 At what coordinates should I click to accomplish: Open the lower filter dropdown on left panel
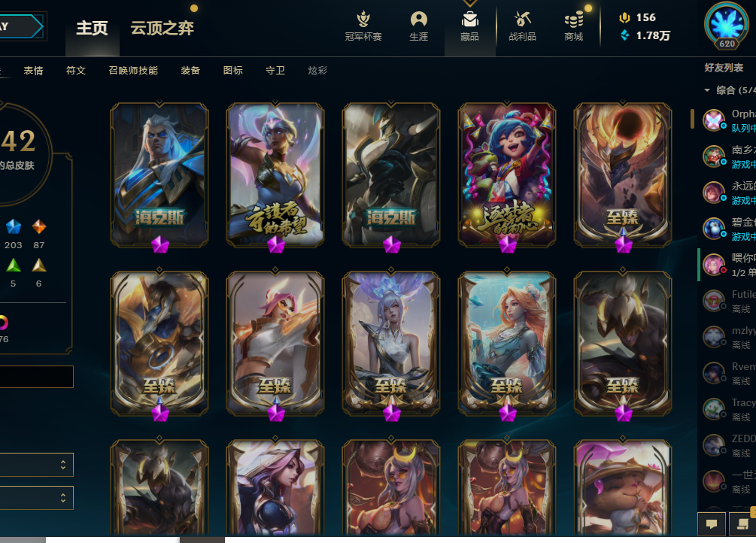pos(37,498)
